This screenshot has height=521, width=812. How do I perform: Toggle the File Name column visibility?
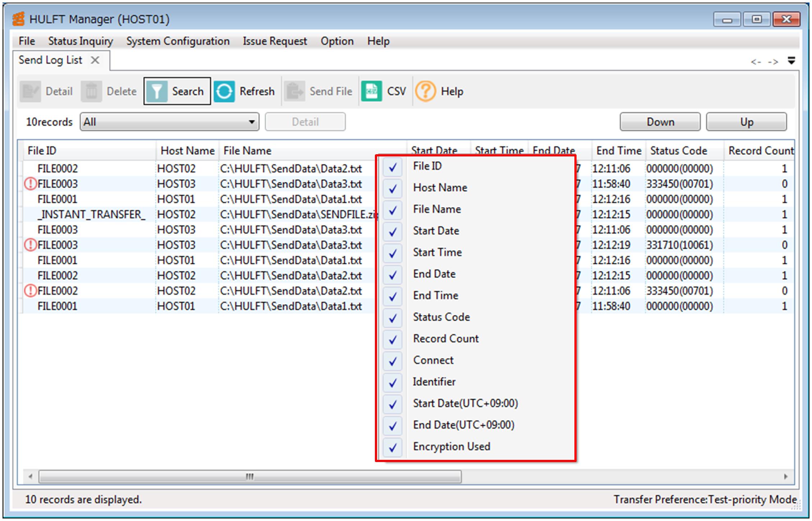[x=393, y=210]
